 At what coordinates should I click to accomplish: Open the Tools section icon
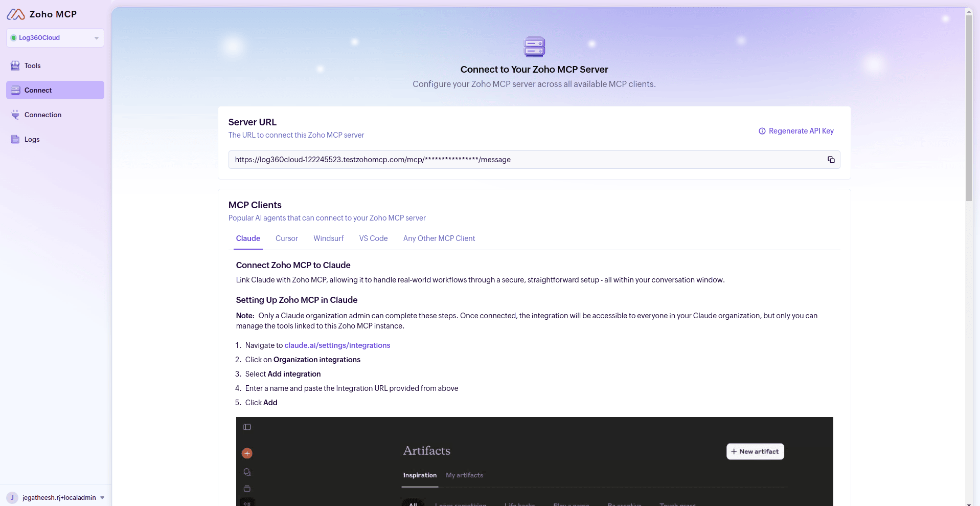click(x=15, y=65)
